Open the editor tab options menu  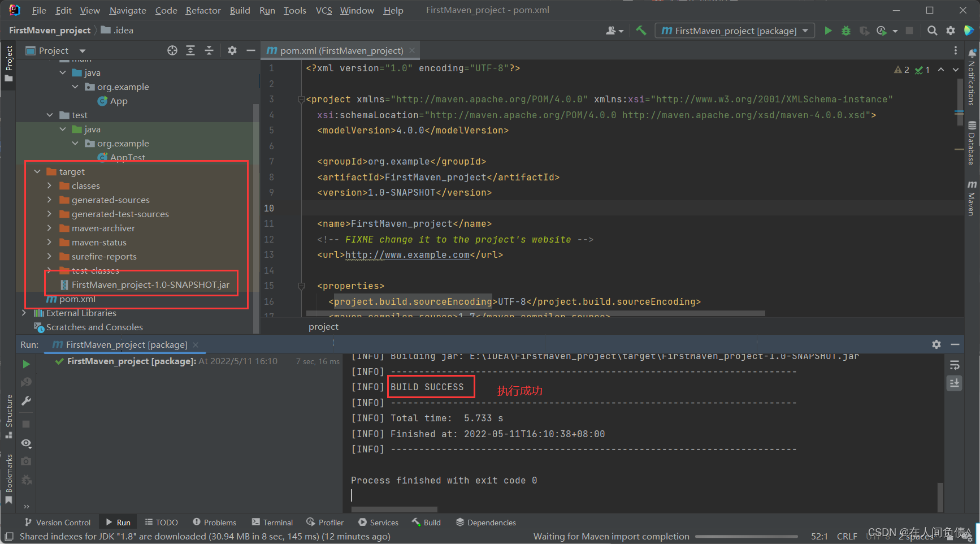coord(956,50)
